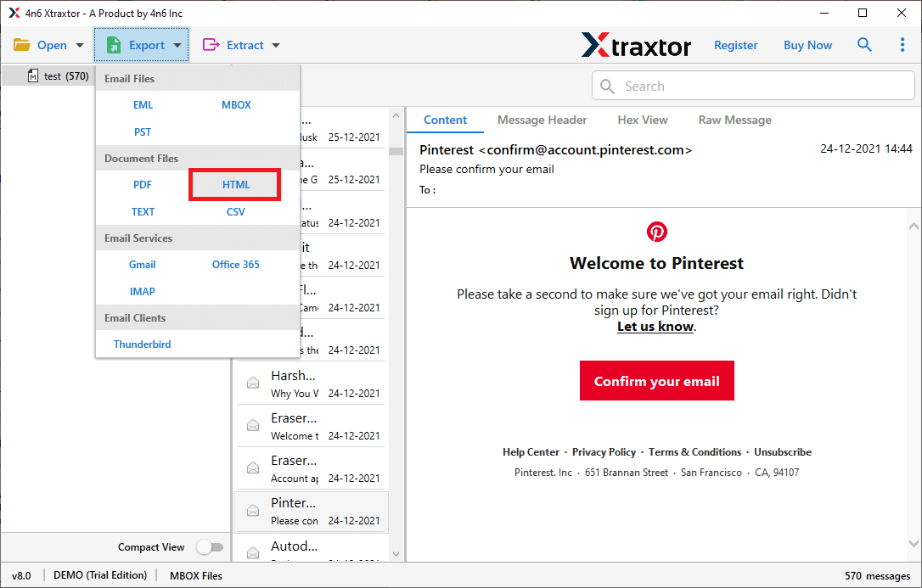Click the green Export spreadsheet icon
The width and height of the screenshot is (922, 588).
113,44
